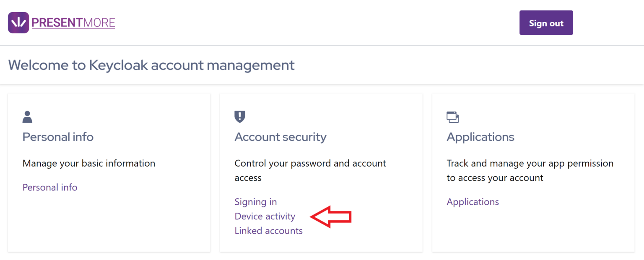The width and height of the screenshot is (644, 260).
Task: Click the large Applications card heading
Action: [x=480, y=137]
